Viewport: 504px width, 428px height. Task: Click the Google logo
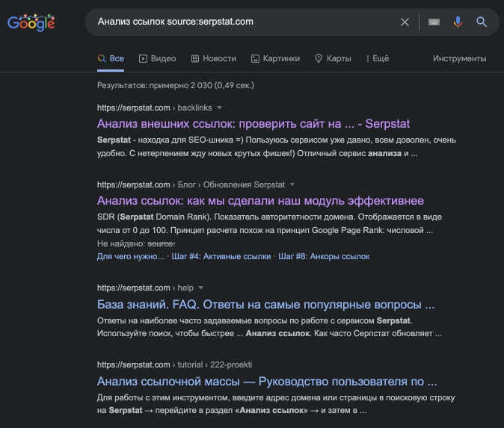coord(31,22)
